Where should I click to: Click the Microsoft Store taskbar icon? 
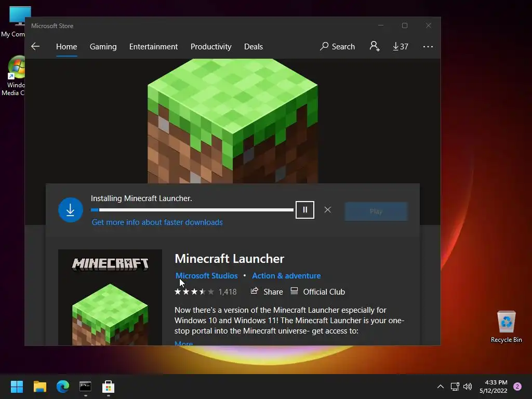click(108, 387)
